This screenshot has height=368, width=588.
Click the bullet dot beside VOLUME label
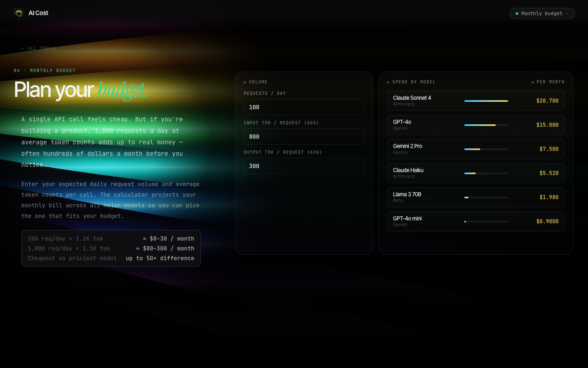245,82
